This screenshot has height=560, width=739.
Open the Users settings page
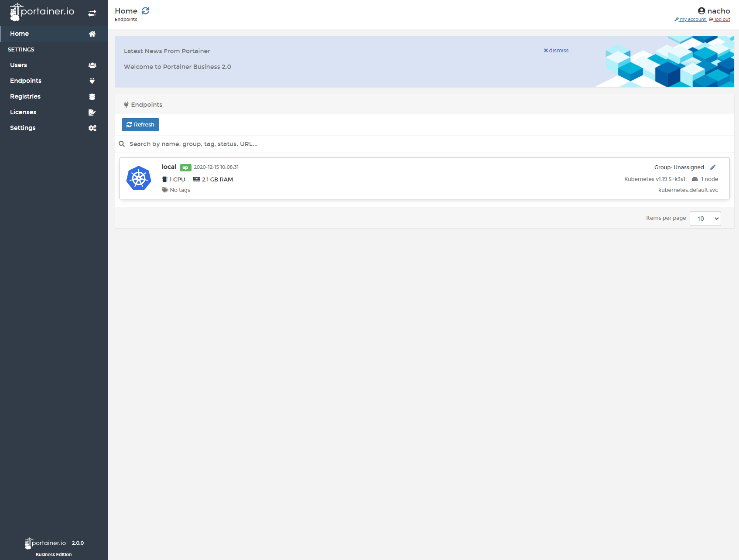pyautogui.click(x=54, y=65)
